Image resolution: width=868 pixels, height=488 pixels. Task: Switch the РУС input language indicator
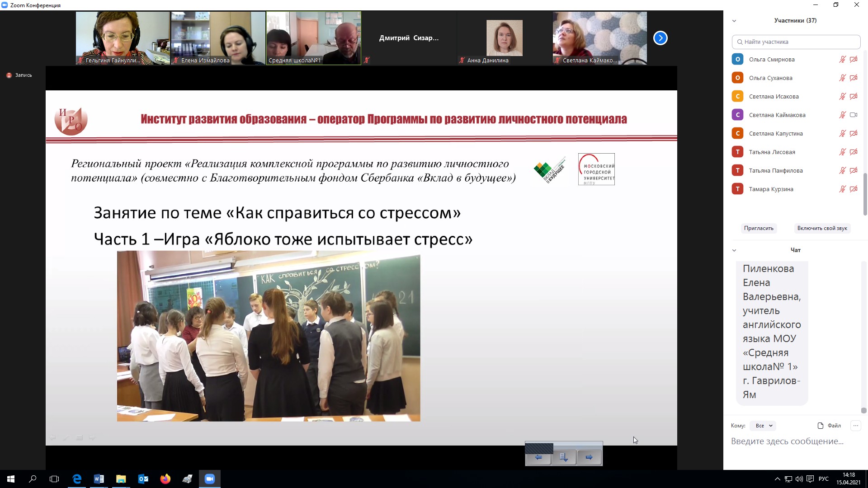[824, 479]
